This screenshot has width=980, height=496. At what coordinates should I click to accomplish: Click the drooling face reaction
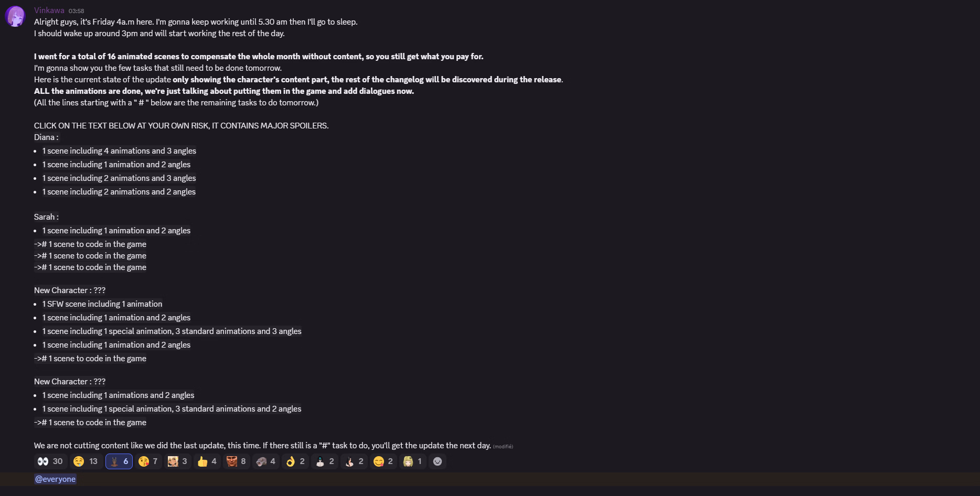tap(86, 461)
